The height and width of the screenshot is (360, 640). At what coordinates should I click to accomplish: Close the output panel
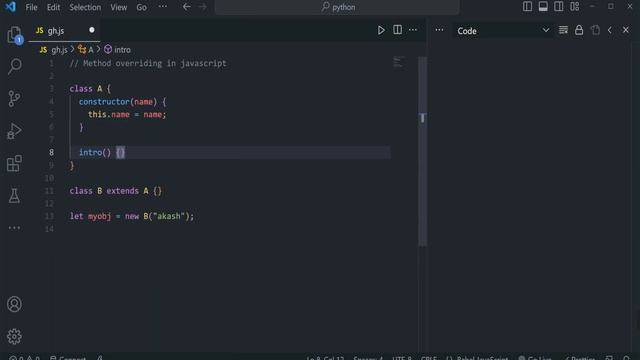[x=626, y=30]
